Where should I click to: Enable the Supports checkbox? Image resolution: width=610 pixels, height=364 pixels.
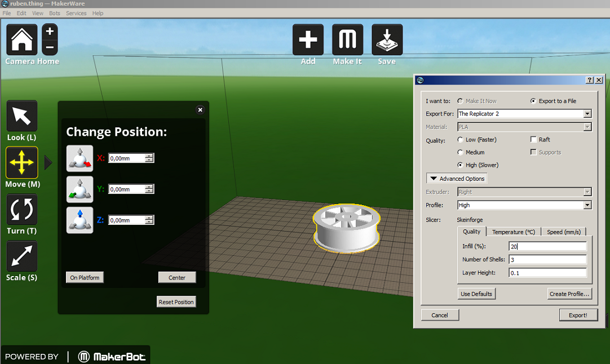pyautogui.click(x=533, y=152)
